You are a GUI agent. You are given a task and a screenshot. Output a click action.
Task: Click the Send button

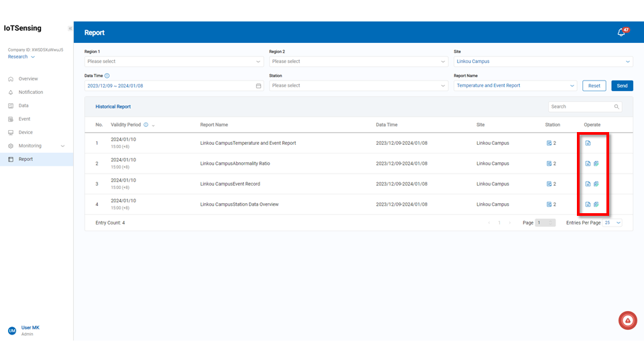[x=622, y=86]
